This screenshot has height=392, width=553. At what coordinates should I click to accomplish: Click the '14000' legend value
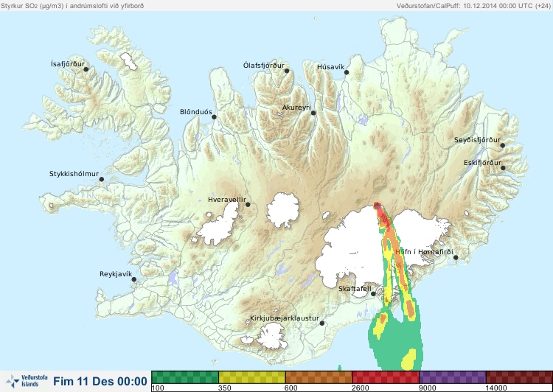496,388
